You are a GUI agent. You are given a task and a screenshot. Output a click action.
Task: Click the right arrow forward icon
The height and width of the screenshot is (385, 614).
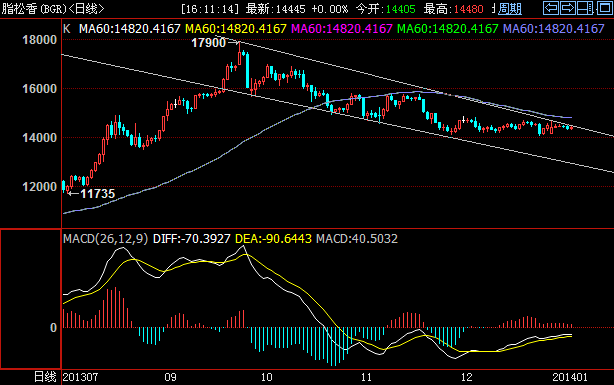(x=568, y=8)
